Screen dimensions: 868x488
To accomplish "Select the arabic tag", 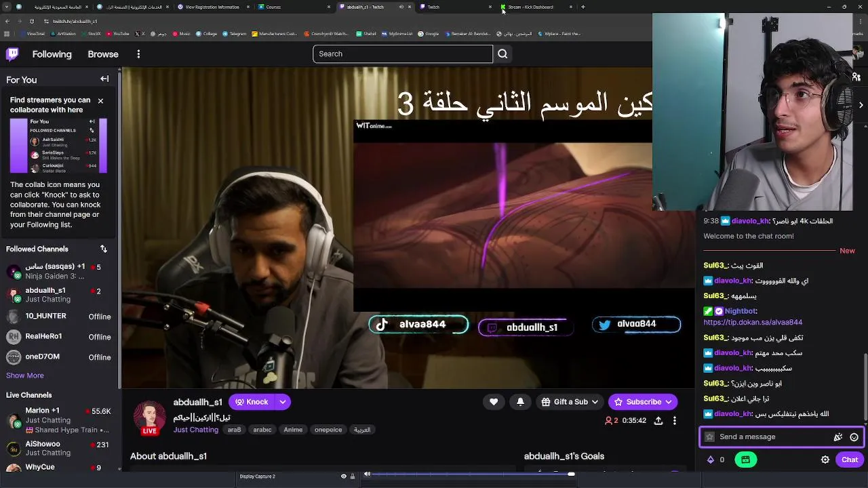I will coord(262,430).
